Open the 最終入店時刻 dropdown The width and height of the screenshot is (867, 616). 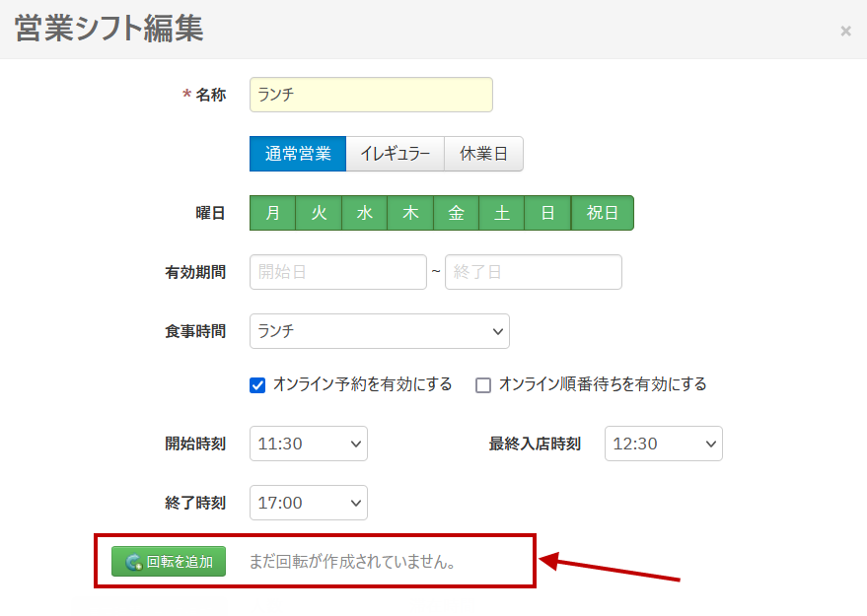[664, 444]
